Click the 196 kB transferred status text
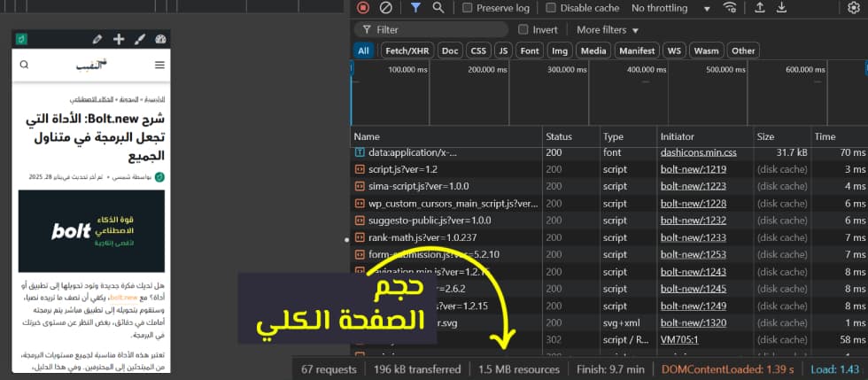The height and width of the screenshot is (380, 868). point(417,369)
